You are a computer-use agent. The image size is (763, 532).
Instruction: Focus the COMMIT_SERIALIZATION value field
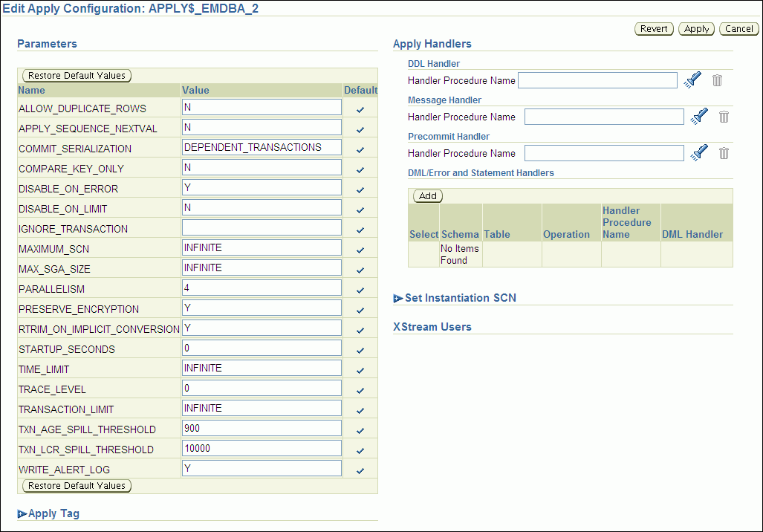point(262,147)
